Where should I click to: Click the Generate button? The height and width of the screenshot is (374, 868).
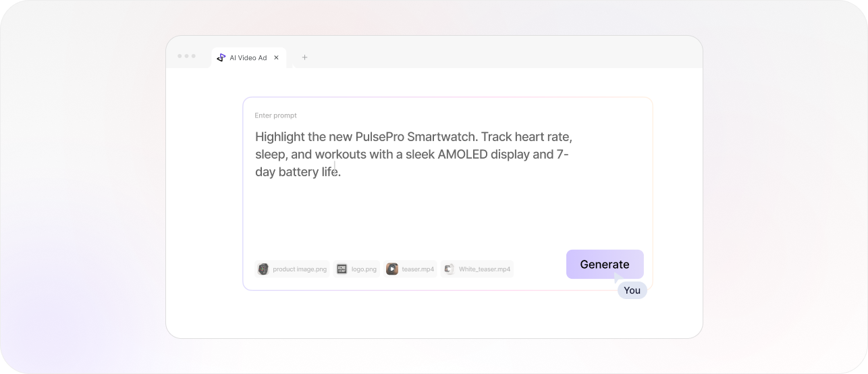[x=605, y=264]
